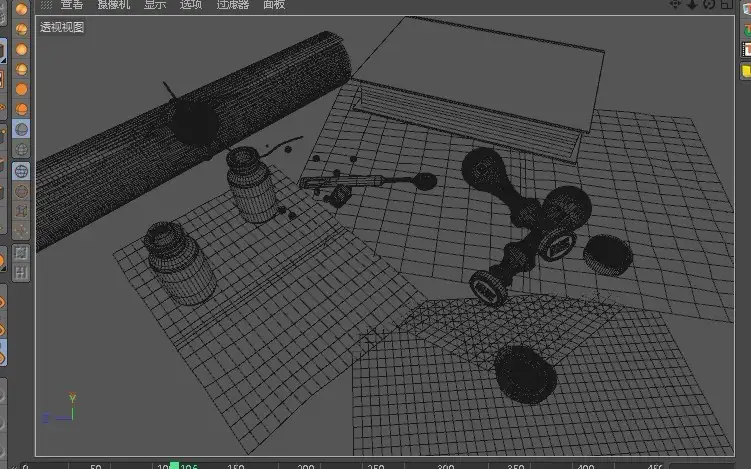Viewport: 751px width, 469px height.
Task: Click frame 300 on the timeline ruler
Action: 445,466
